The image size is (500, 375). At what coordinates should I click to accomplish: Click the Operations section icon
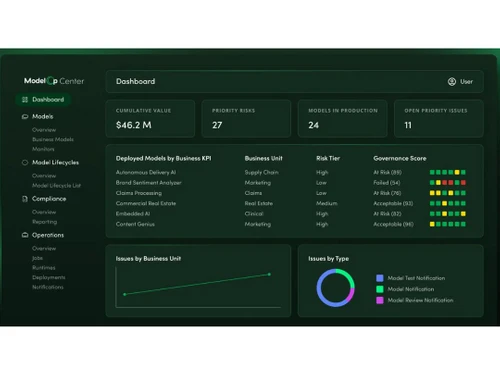click(25, 235)
